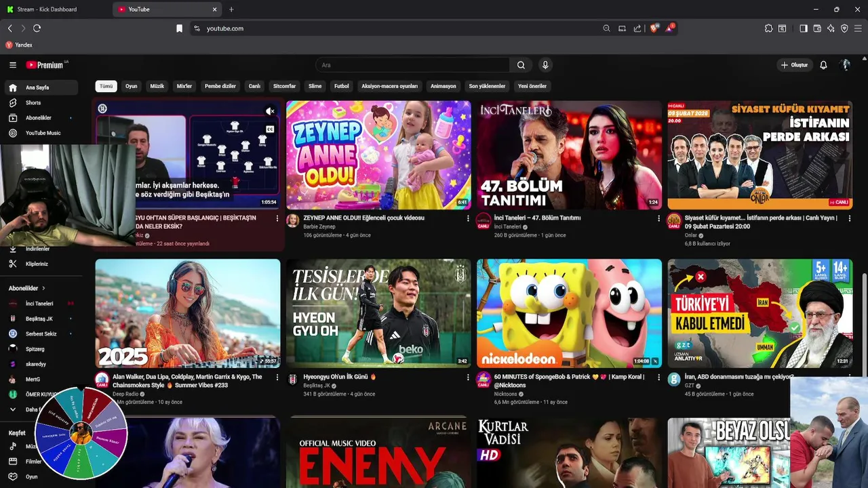The image size is (868, 488).
Task: Start voice search with microphone icon
Action: coord(545,65)
